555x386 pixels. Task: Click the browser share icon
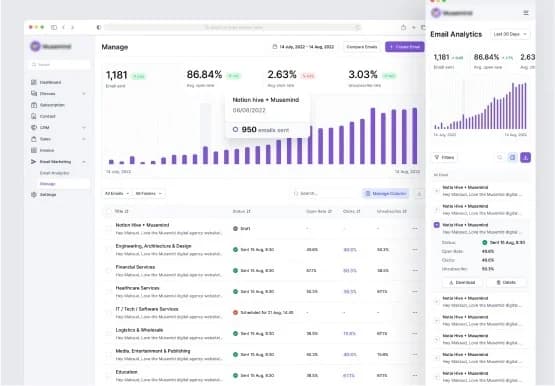(404, 27)
